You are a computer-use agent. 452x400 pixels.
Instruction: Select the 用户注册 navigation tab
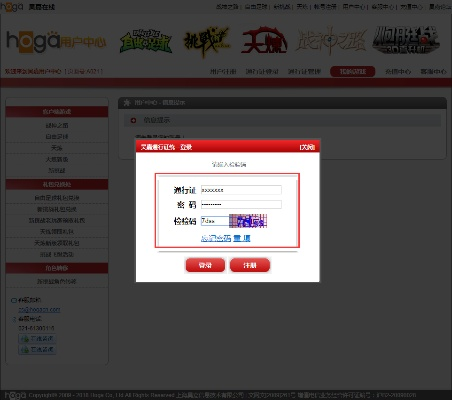point(223,71)
